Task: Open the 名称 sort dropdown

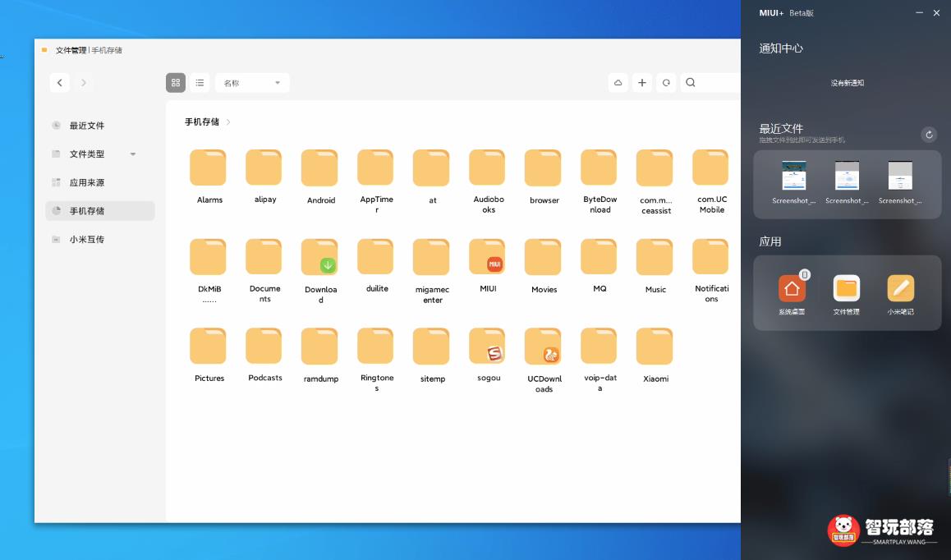Action: point(252,83)
